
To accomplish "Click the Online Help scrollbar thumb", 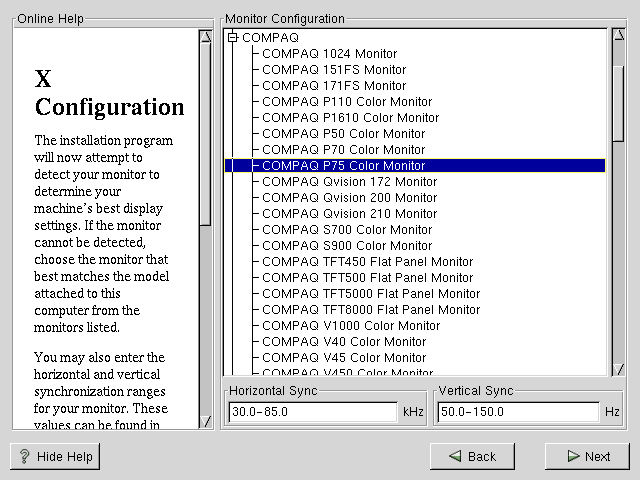I will click(x=205, y=130).
